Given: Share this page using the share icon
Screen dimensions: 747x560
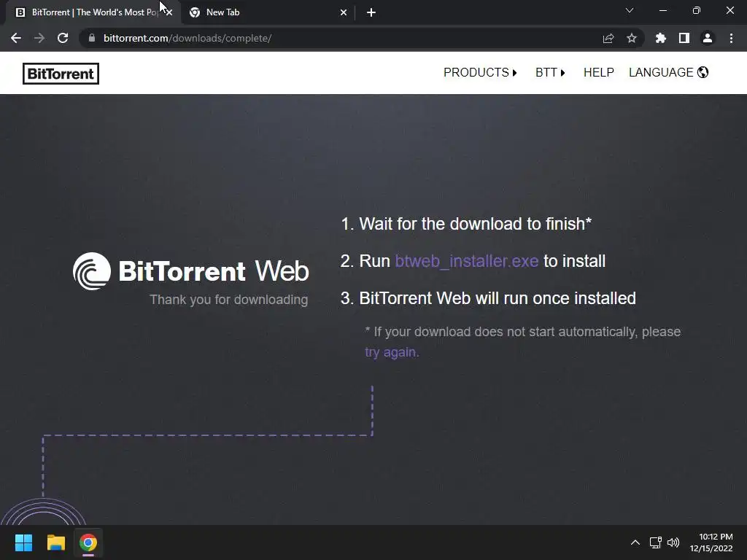Looking at the screenshot, I should 608,38.
